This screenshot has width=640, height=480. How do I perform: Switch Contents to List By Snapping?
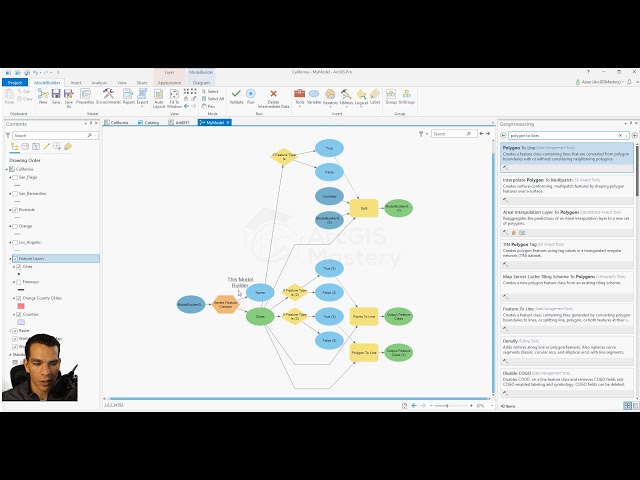point(57,147)
